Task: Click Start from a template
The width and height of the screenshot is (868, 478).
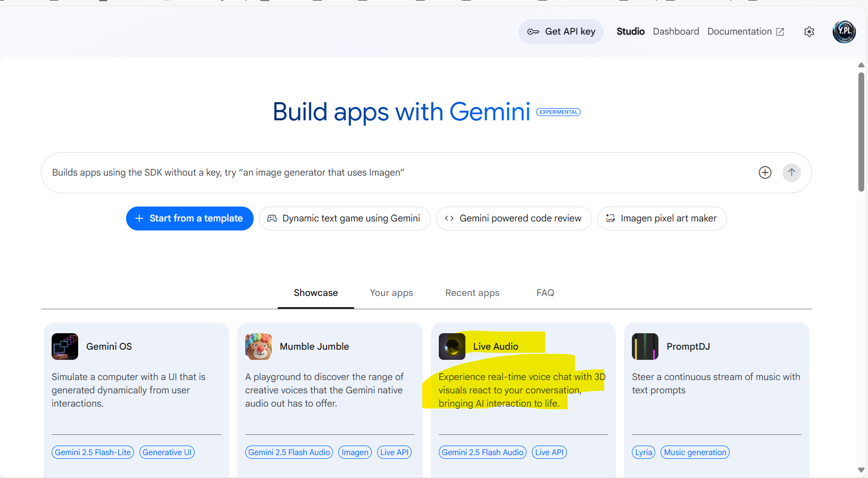Action: click(x=190, y=218)
